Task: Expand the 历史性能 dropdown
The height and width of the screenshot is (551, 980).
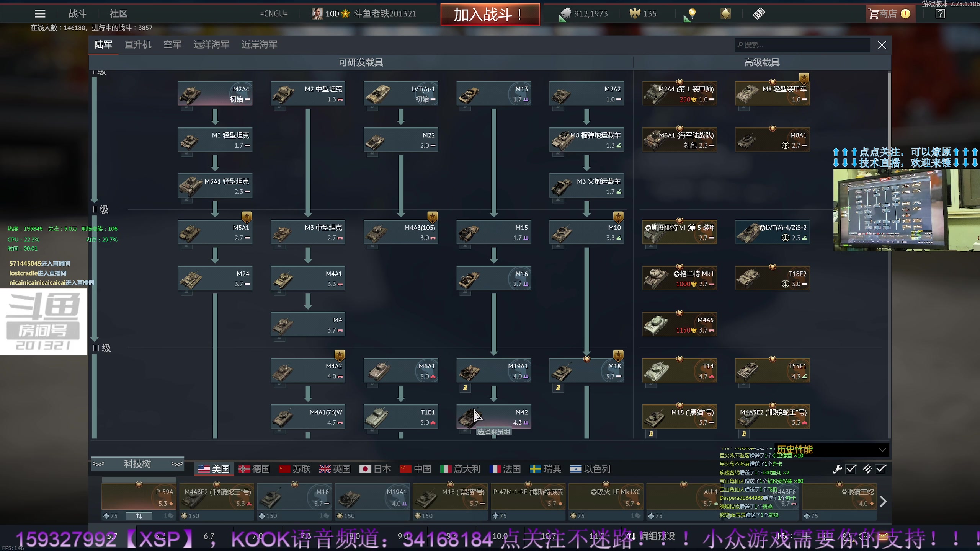Action: (x=882, y=450)
